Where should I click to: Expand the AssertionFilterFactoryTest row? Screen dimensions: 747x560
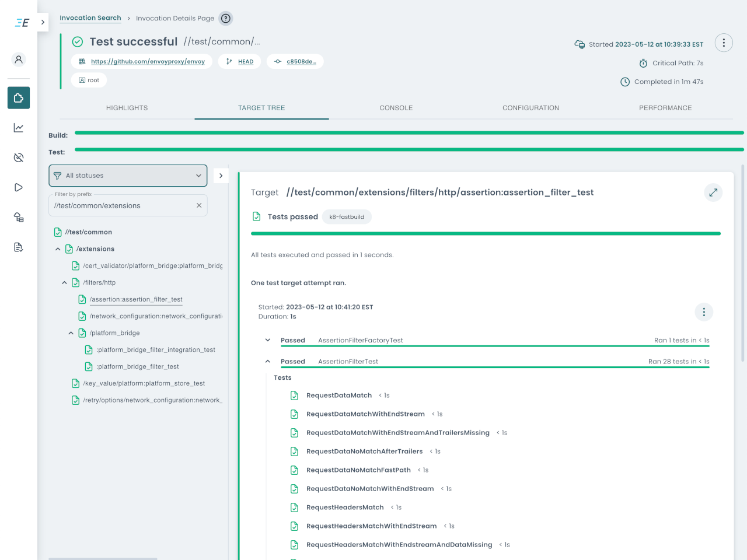[x=267, y=340]
